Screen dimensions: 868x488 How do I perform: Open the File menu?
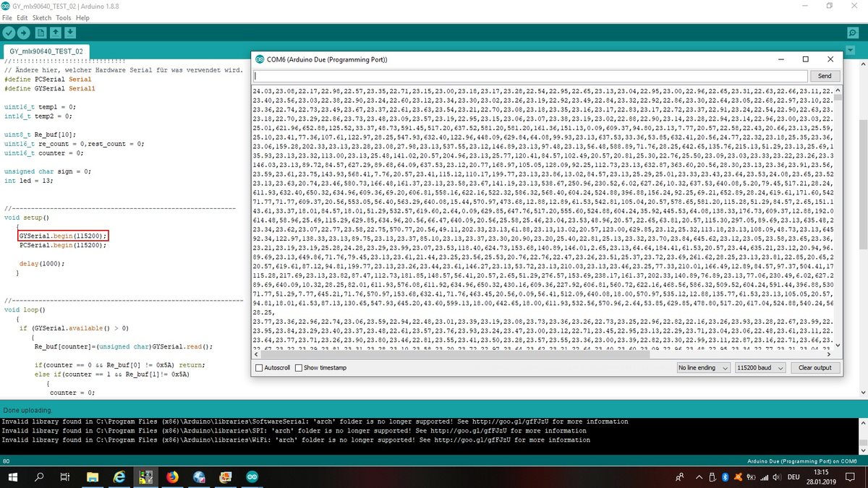tap(7, 17)
